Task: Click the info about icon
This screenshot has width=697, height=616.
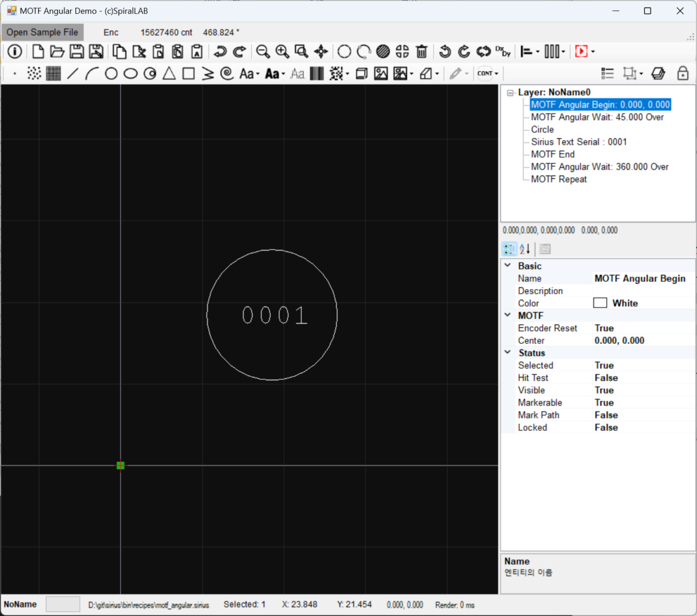Action: click(15, 51)
